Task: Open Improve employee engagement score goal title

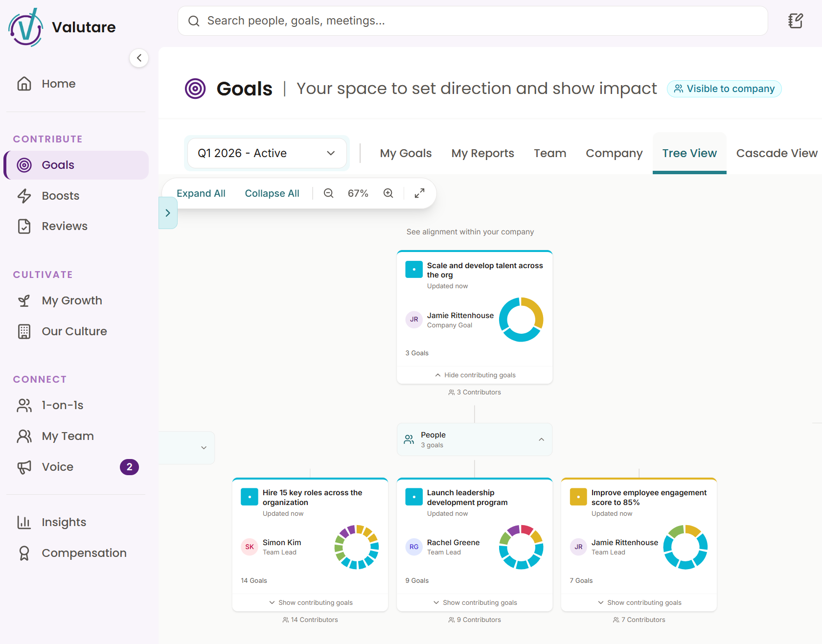Action: coord(649,497)
